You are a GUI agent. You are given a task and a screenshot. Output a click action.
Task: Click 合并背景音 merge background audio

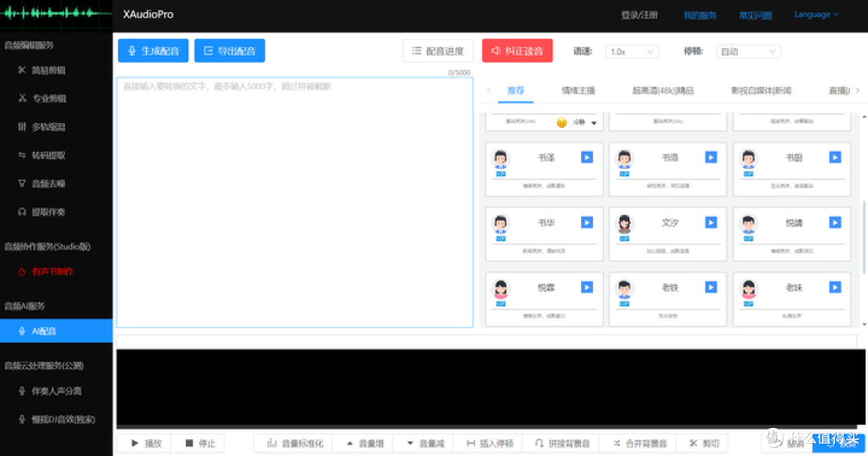640,443
